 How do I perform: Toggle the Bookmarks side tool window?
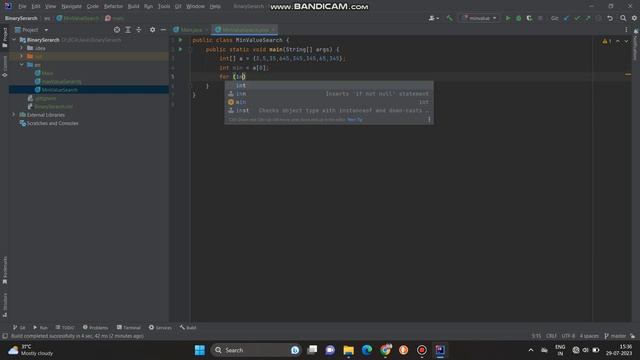pos(5,270)
